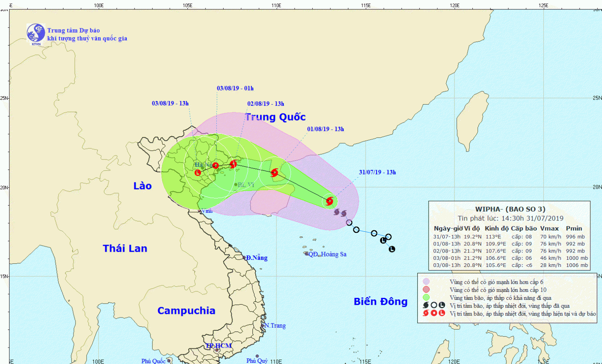Click the Phú Quý island dot marker
The image size is (602, 364).
(x=257, y=356)
